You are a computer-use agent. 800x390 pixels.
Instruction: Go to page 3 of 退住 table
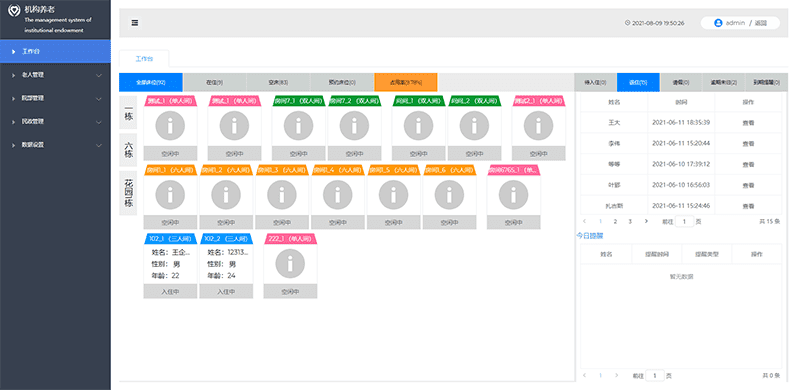point(630,222)
